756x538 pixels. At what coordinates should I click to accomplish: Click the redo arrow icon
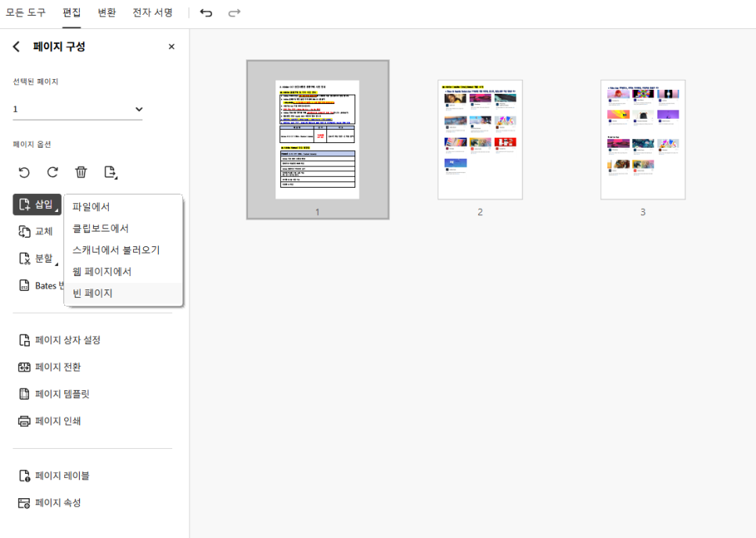pyautogui.click(x=234, y=13)
